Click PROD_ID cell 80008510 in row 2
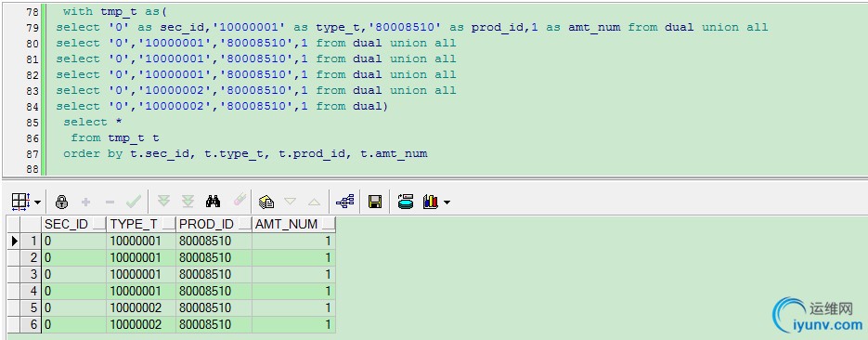The image size is (868, 340). pyautogui.click(x=214, y=257)
